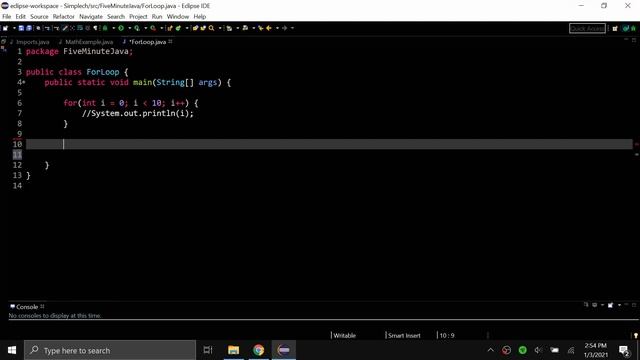
Task: Switch to the Java perspective icon
Action: 625,28
